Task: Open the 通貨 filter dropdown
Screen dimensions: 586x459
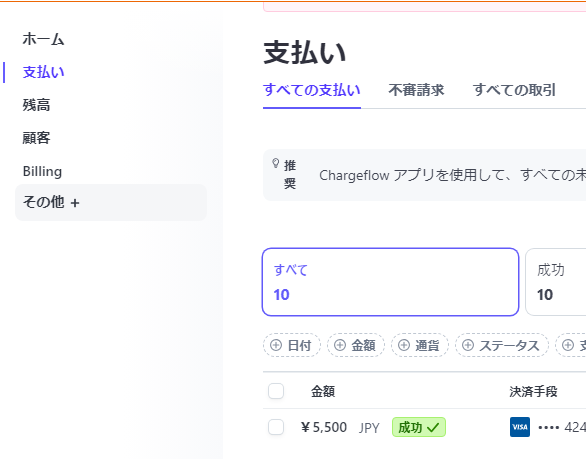Action: (x=419, y=345)
